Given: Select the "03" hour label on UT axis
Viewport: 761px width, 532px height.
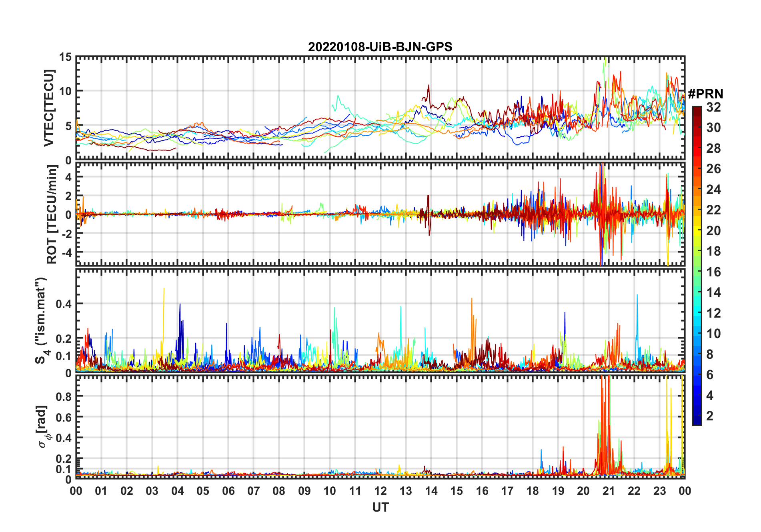Looking at the screenshot, I should click(152, 491).
